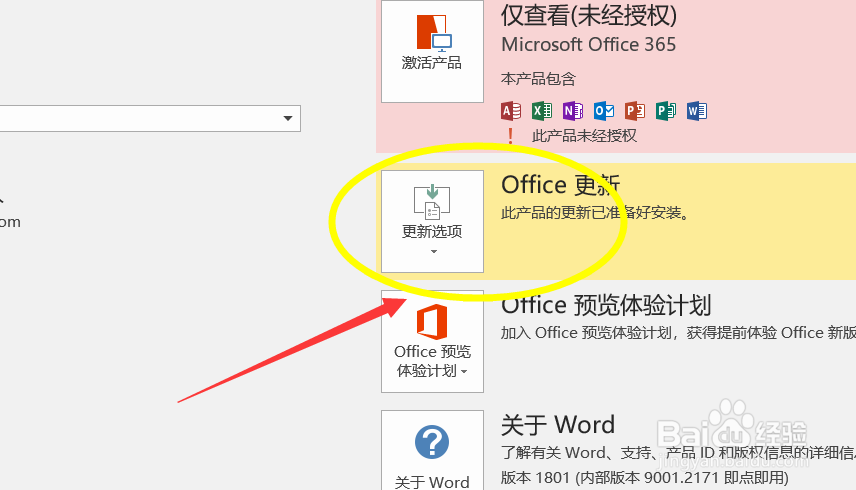This screenshot has width=856, height=490.
Task: Click the "Office 更新" heading
Action: coord(561,185)
